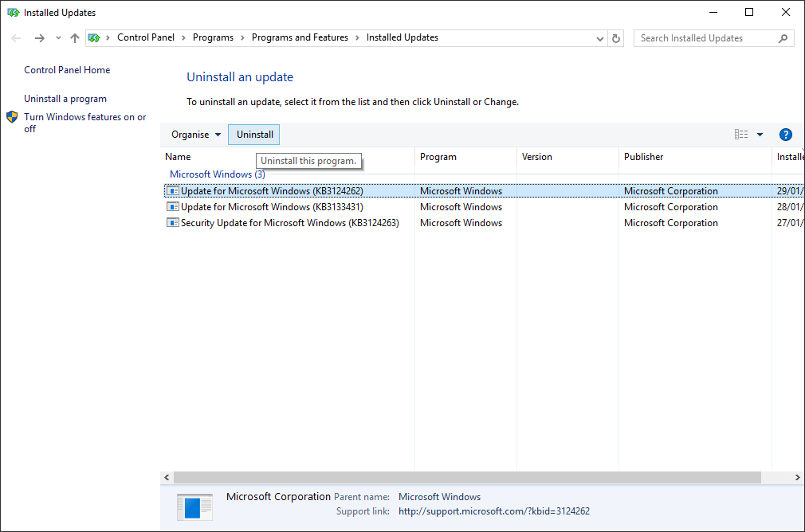Collapse the Microsoft Windows (3) group
The height and width of the screenshot is (532, 805).
tap(217, 174)
